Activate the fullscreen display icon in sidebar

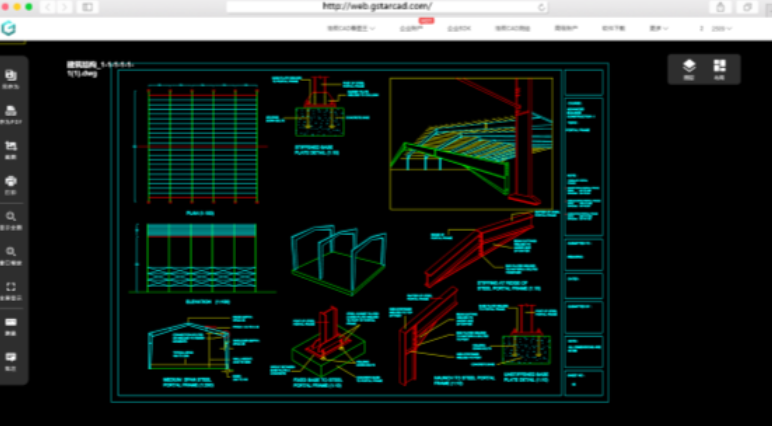12,290
